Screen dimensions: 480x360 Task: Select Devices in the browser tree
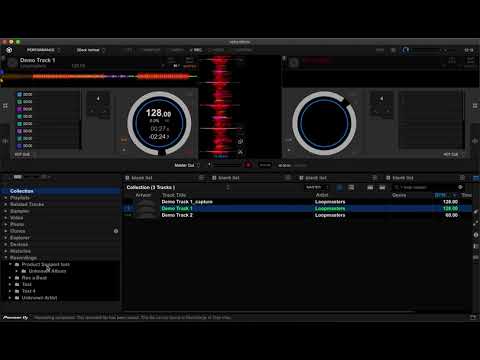click(x=19, y=244)
